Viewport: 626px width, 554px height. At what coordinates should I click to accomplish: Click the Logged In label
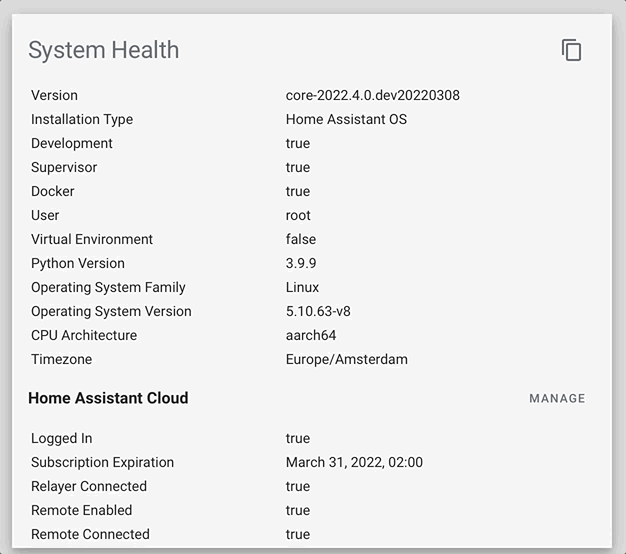(61, 439)
